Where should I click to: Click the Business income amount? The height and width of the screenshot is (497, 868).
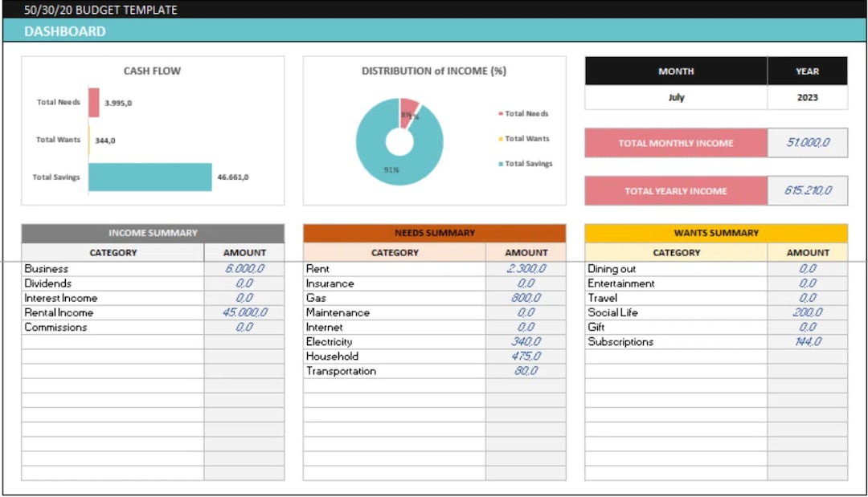(x=245, y=268)
